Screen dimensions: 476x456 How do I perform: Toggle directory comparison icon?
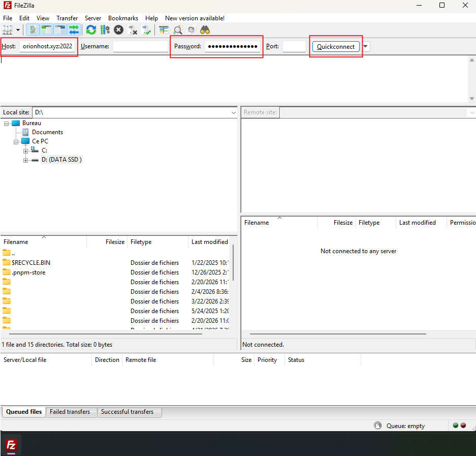coord(178,30)
